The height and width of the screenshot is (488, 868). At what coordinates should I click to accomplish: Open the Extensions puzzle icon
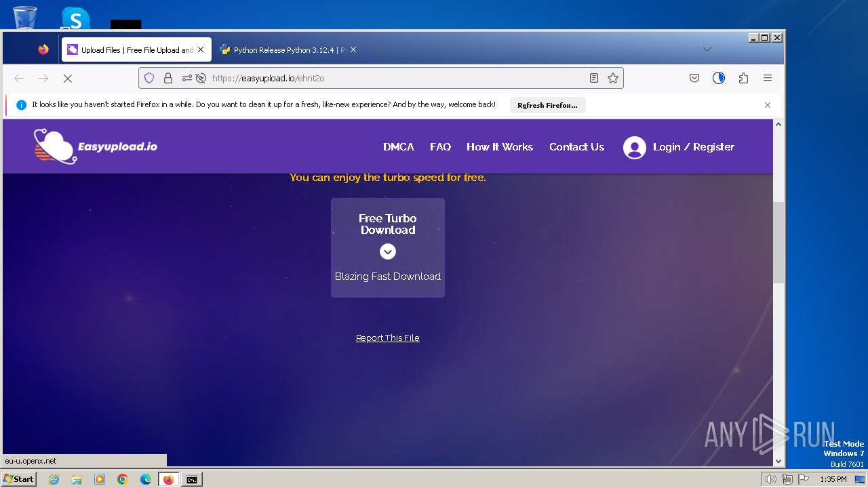(743, 78)
